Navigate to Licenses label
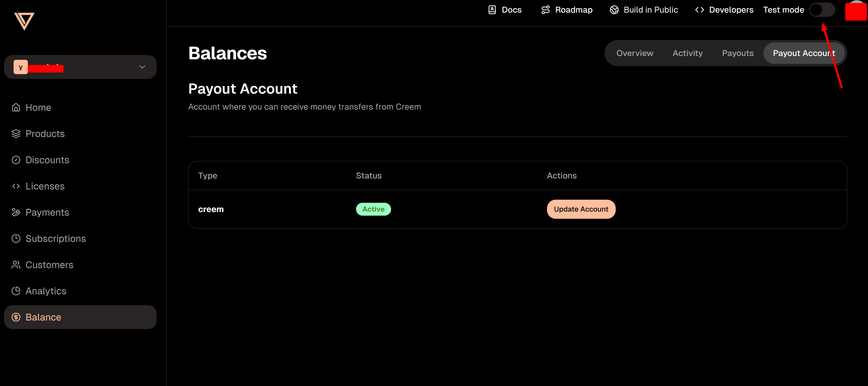Image resolution: width=868 pixels, height=386 pixels. coord(45,186)
